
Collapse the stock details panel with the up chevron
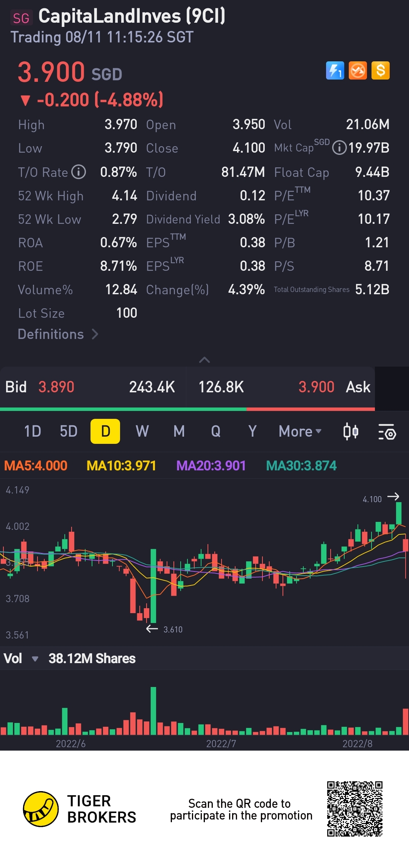(x=204, y=360)
